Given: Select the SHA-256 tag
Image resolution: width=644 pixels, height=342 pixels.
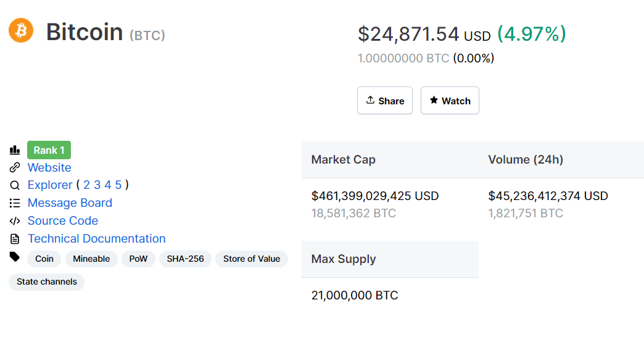Looking at the screenshot, I should 185,259.
